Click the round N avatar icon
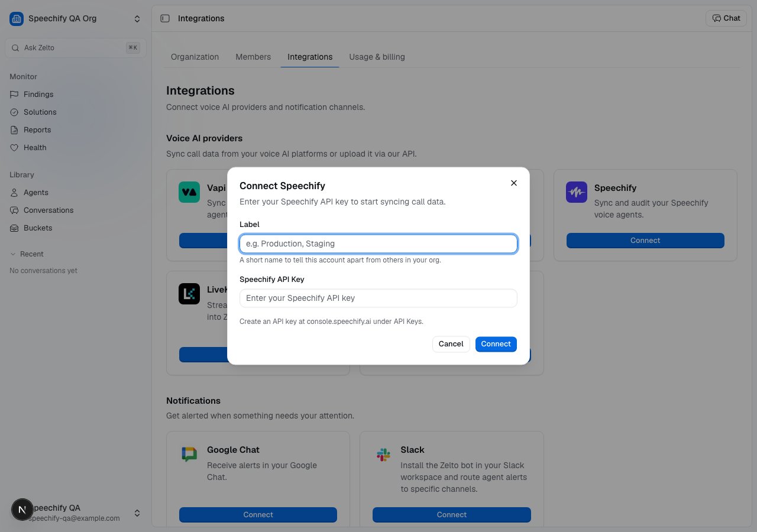757x532 pixels. 22,510
